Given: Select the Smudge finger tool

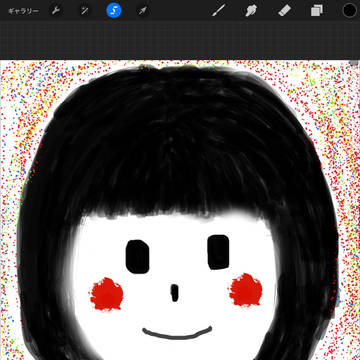Looking at the screenshot, I should point(250,11).
